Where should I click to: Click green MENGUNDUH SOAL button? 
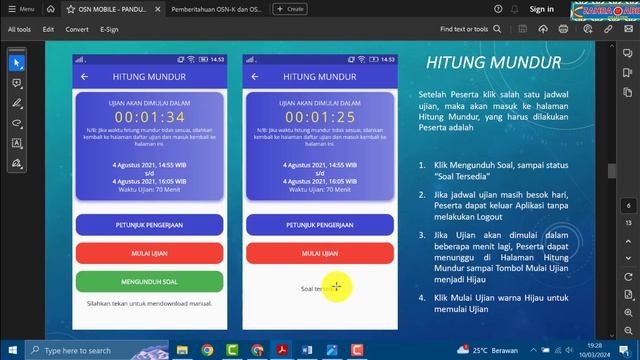pos(149,282)
